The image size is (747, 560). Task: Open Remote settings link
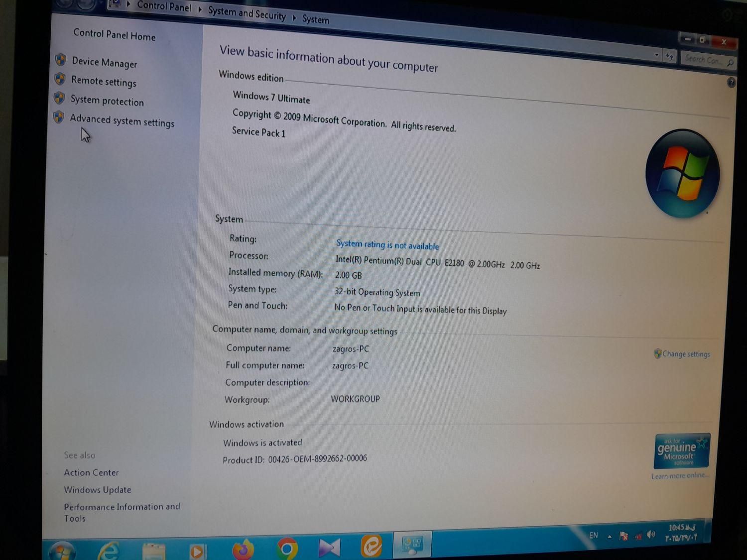(104, 81)
